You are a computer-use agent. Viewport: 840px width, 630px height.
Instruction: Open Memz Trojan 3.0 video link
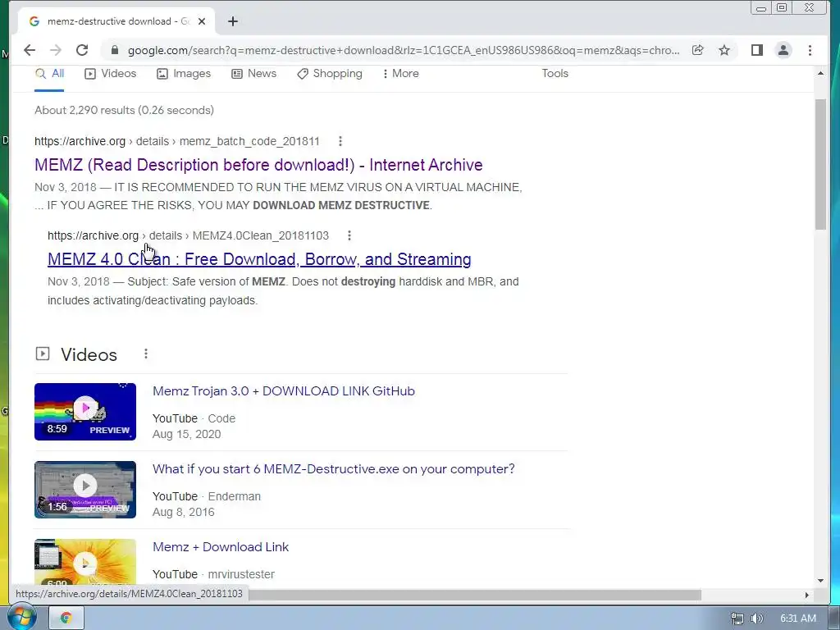pos(283,391)
